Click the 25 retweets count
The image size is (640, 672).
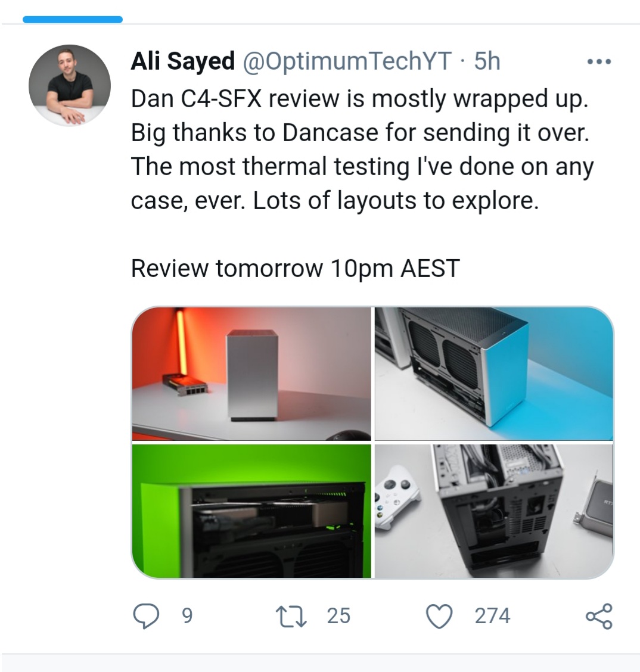pos(338,616)
